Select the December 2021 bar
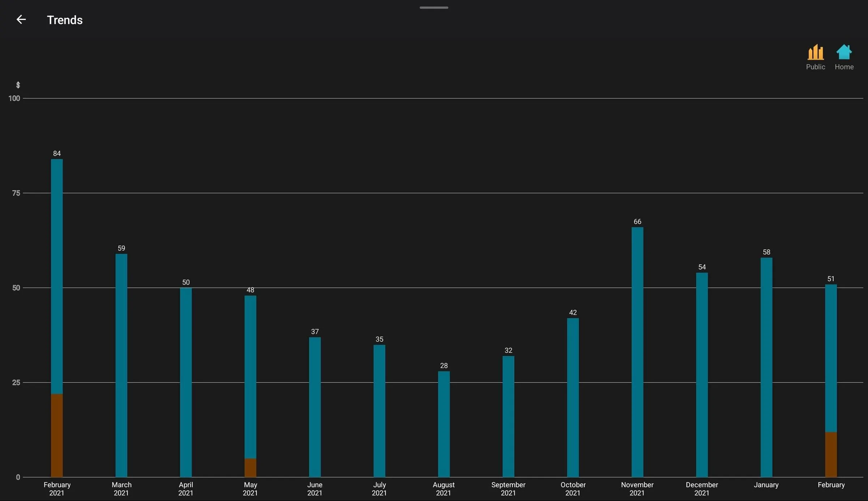Screen dimensions: 868x501 pyautogui.click(x=702, y=375)
